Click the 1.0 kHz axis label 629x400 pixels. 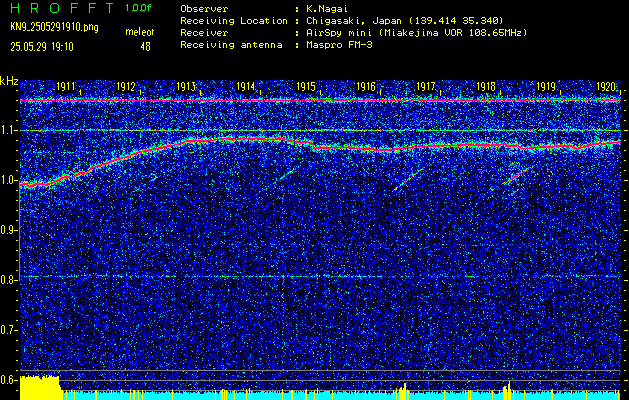(8, 180)
